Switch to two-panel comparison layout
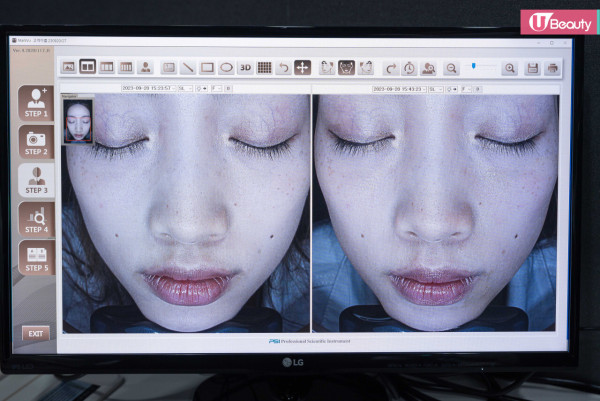Viewport: 600px width, 401px height. tap(87, 67)
